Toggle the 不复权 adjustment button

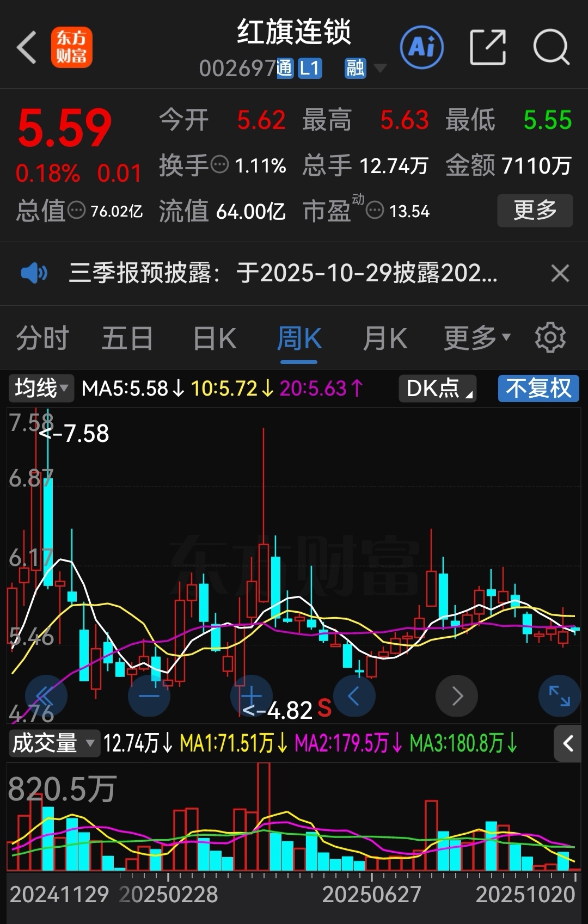click(538, 389)
